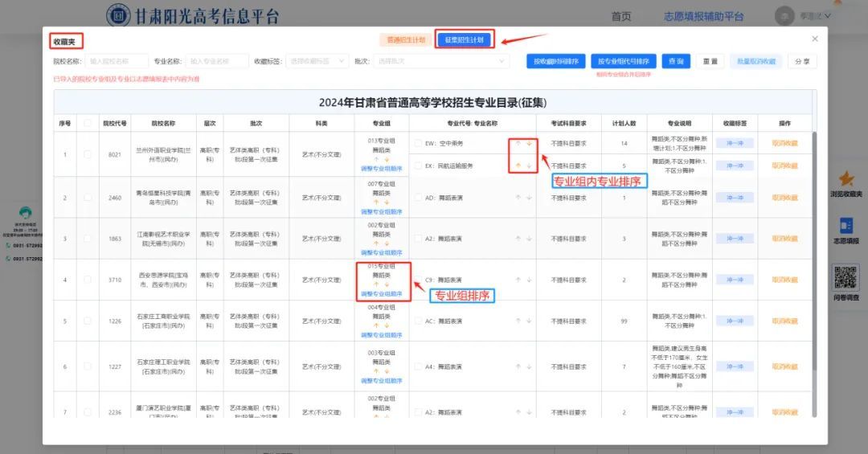Click school name 西安思源学院 cell
The height and width of the screenshot is (454, 868).
(x=163, y=280)
